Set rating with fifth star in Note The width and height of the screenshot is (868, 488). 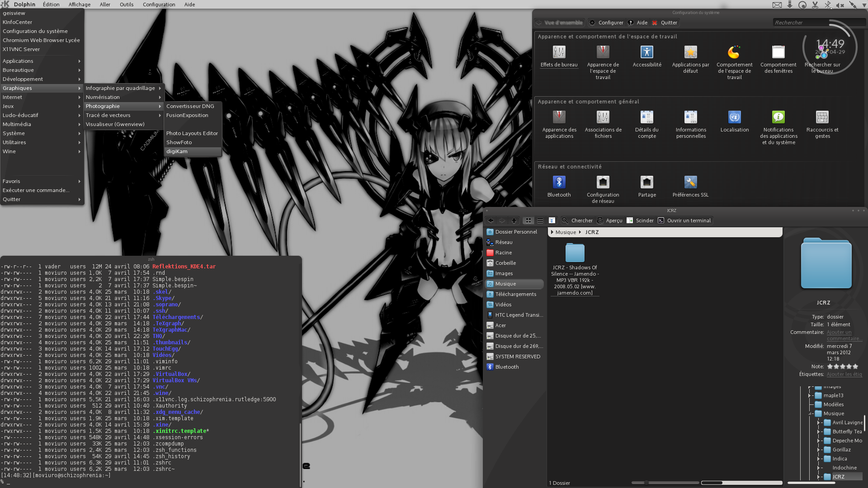855,366
